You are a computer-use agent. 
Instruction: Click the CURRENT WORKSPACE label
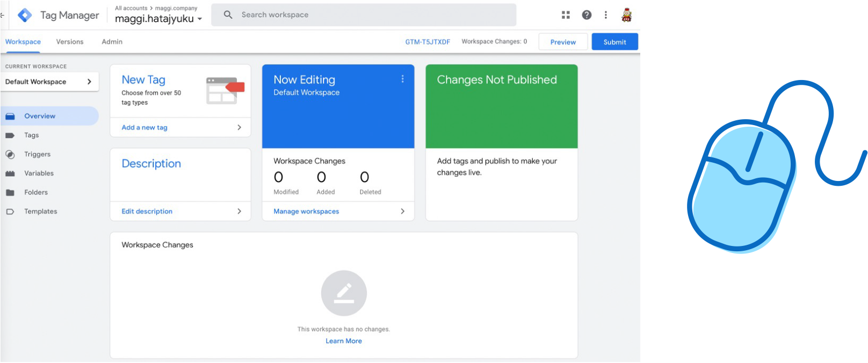[x=36, y=67]
